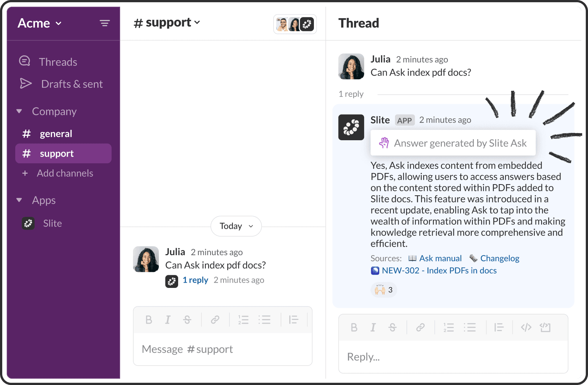The height and width of the screenshot is (385, 588).
Task: Toggle the raised hands reaction
Action: (384, 290)
